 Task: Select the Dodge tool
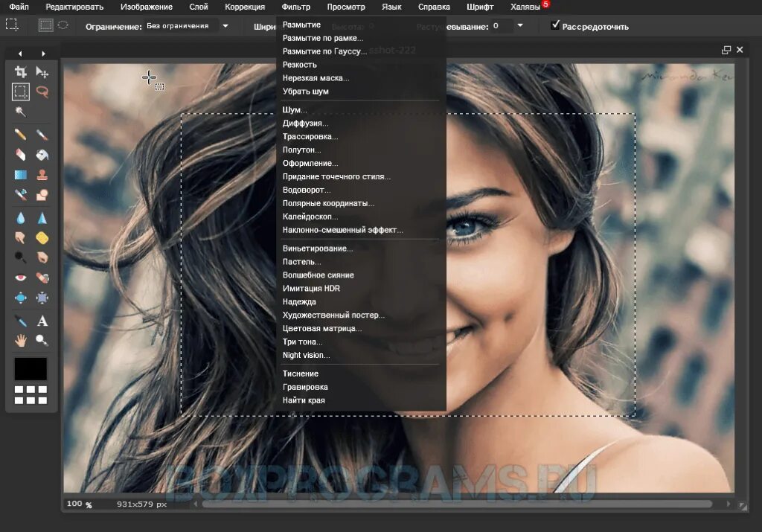coord(20,257)
